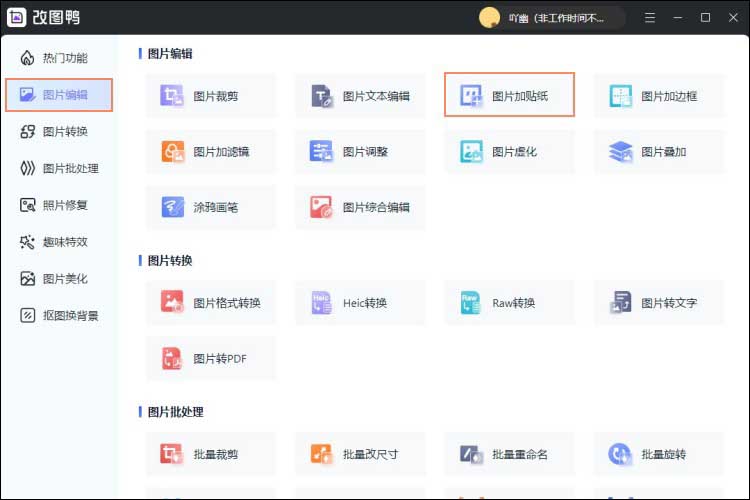Open the 图片综合编辑 icon

pyautogui.click(x=321, y=207)
